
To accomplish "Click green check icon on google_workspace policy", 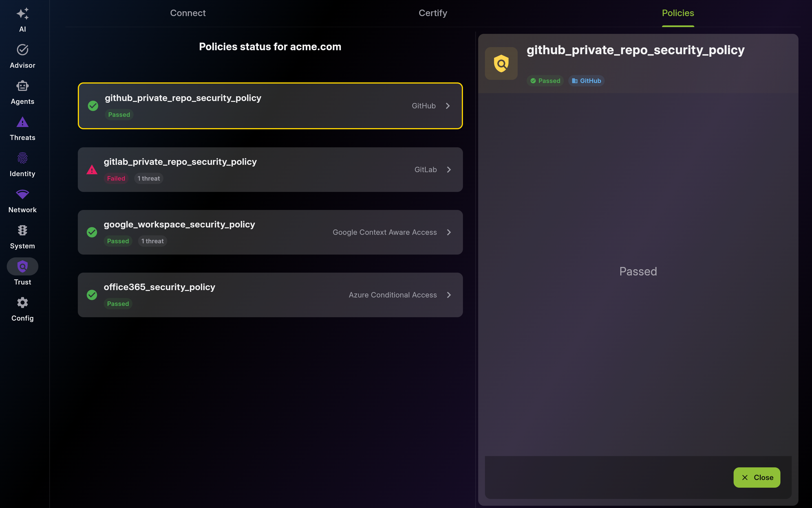I will coord(92,232).
